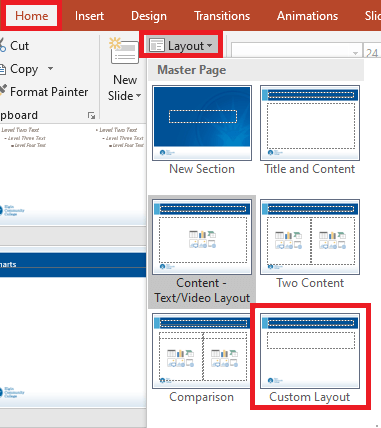Viewport: 381px width, 428px height.
Task: Go to the Transitions tab
Action: pyautogui.click(x=222, y=16)
